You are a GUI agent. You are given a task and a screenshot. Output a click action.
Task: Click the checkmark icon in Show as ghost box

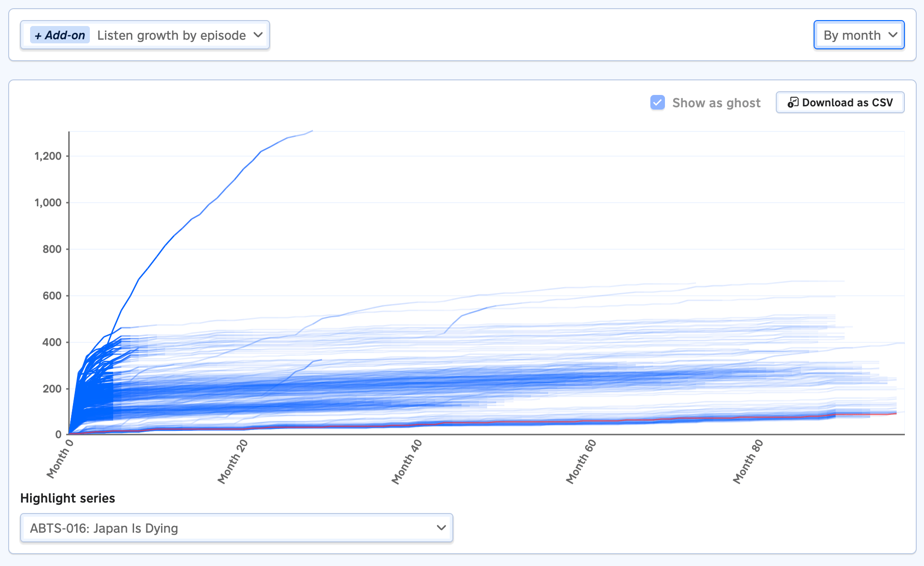[657, 103]
